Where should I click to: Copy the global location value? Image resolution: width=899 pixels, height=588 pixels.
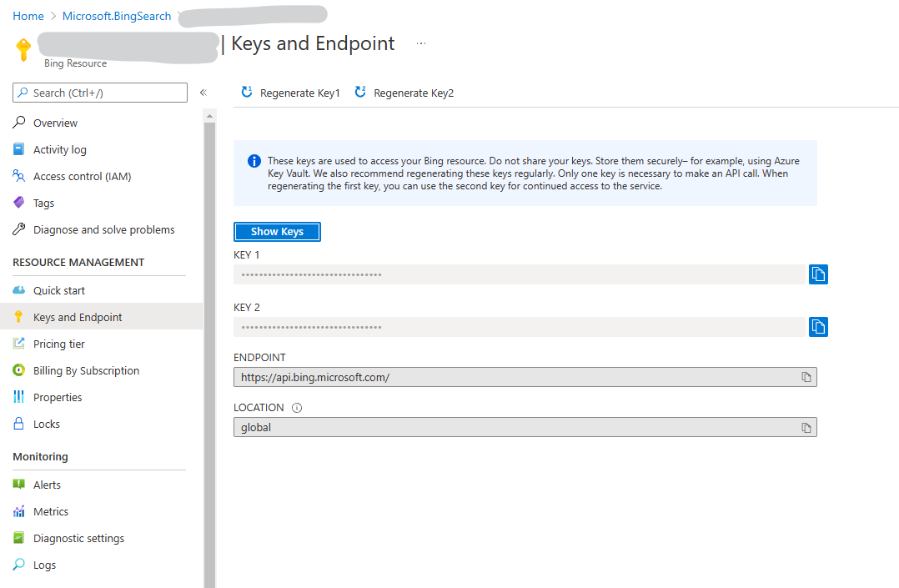tap(806, 427)
